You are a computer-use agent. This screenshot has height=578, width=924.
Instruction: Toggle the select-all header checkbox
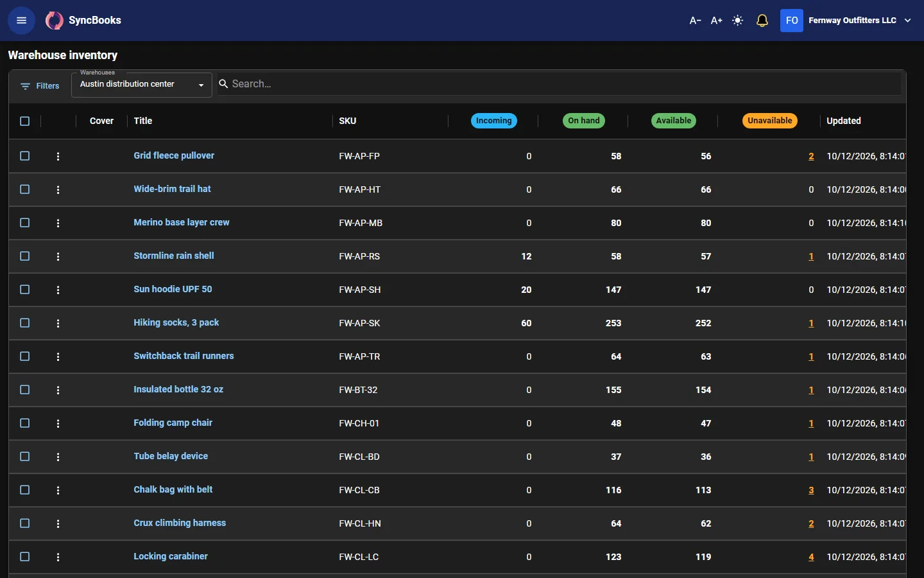click(25, 121)
